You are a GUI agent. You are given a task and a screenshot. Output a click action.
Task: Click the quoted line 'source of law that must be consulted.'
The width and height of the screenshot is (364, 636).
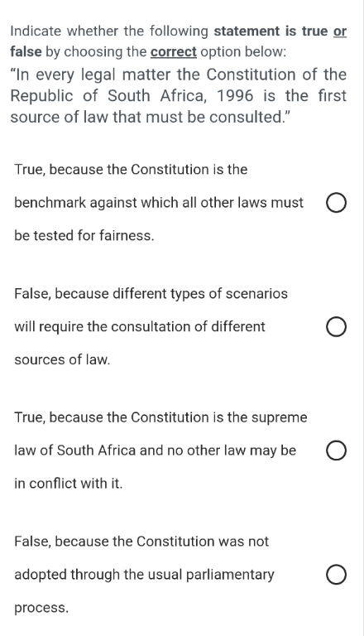point(150,117)
